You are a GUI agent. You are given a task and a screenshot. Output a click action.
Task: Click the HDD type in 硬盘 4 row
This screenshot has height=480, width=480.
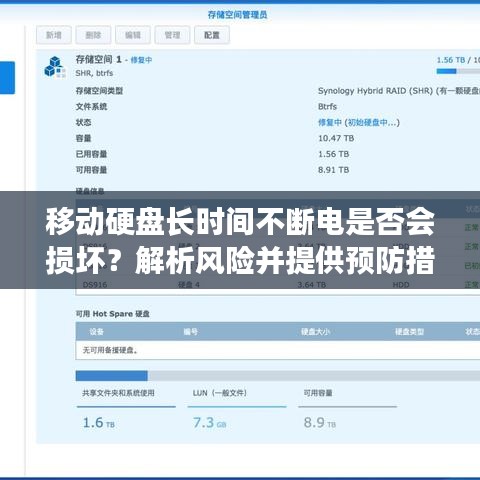(x=401, y=285)
